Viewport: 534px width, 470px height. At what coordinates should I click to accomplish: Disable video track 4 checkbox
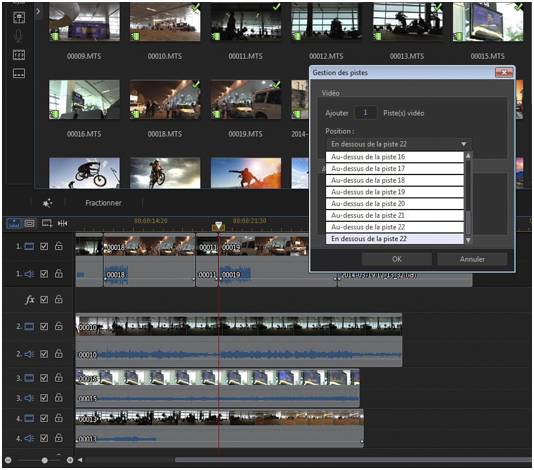pyautogui.click(x=44, y=418)
